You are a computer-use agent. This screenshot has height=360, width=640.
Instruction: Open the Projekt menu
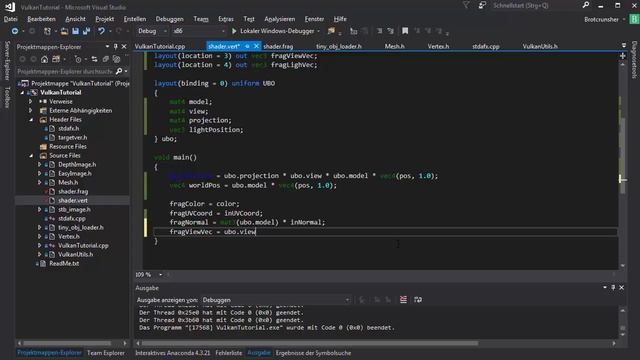coord(104,19)
